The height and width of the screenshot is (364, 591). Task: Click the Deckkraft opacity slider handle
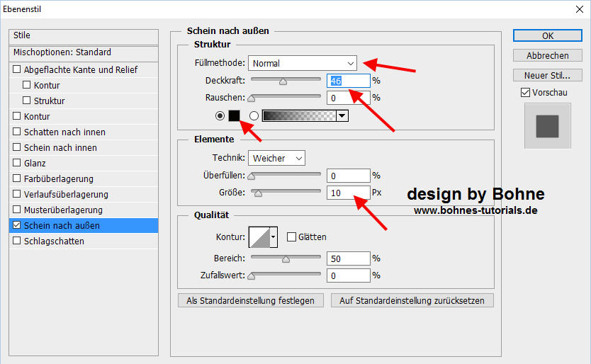(x=283, y=81)
